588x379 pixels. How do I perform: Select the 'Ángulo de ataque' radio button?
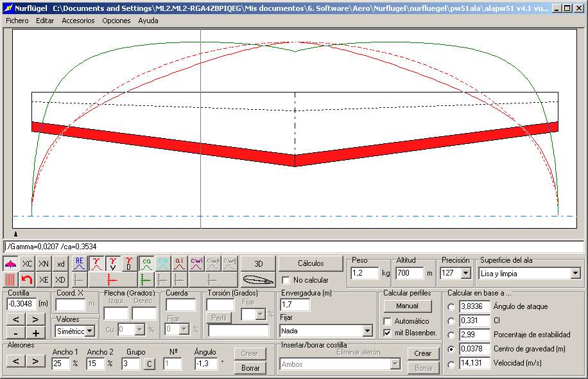(x=451, y=306)
